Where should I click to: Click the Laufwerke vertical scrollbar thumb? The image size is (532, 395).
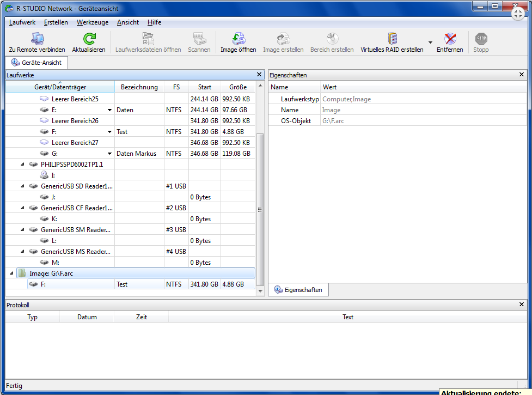click(x=260, y=209)
